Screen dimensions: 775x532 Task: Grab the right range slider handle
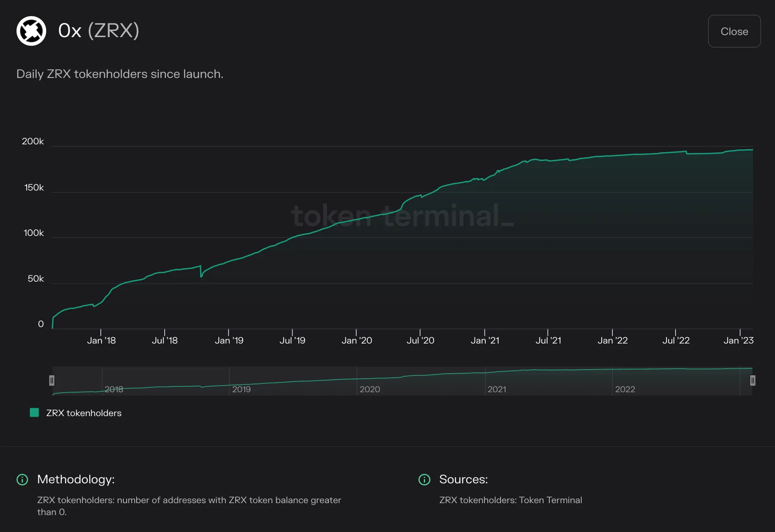tap(753, 380)
